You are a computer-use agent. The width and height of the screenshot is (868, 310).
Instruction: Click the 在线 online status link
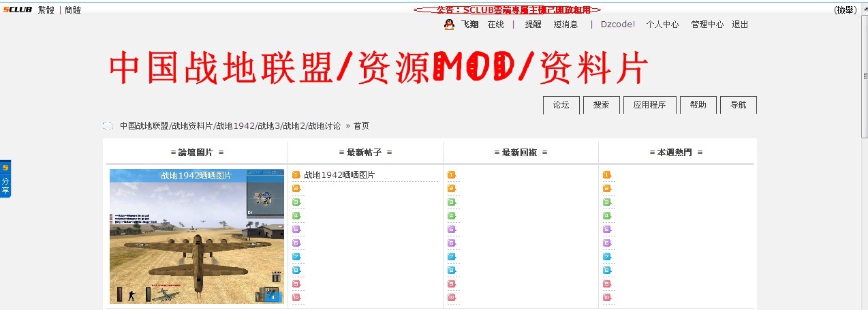pyautogui.click(x=495, y=25)
